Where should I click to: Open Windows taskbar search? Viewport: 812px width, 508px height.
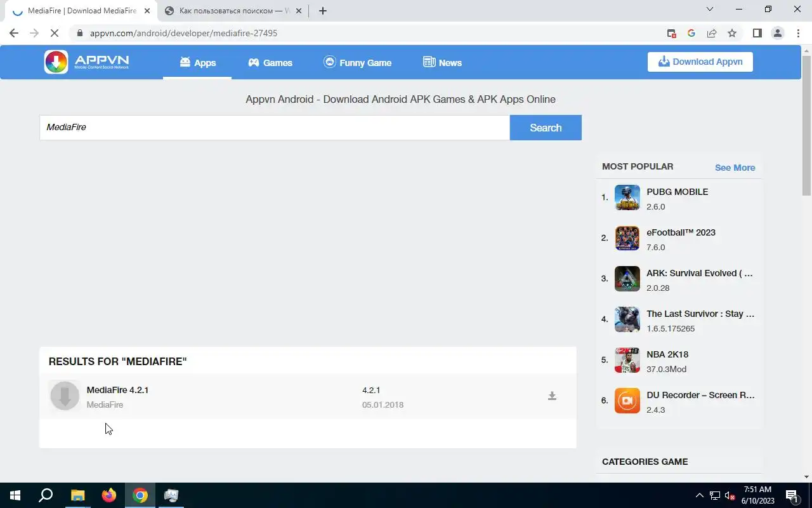coord(46,495)
